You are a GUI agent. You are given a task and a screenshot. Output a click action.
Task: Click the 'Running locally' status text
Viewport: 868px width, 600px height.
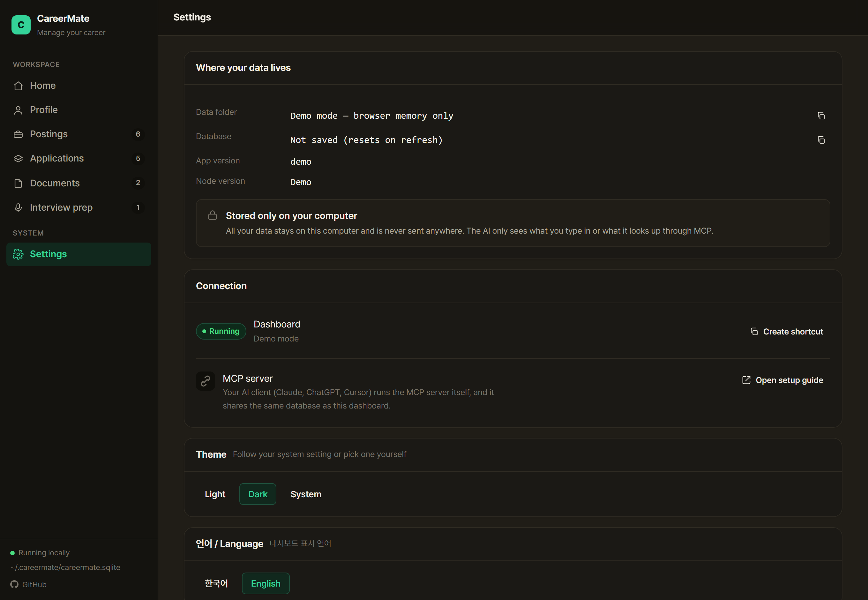[x=44, y=553]
